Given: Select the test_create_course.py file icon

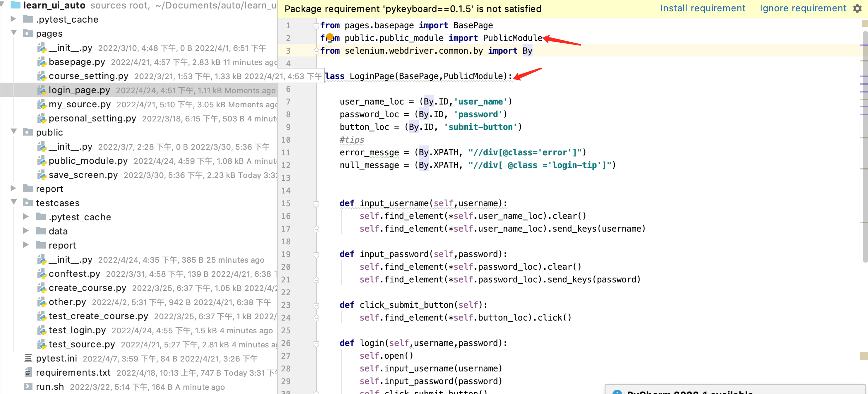Looking at the screenshot, I should pos(42,316).
